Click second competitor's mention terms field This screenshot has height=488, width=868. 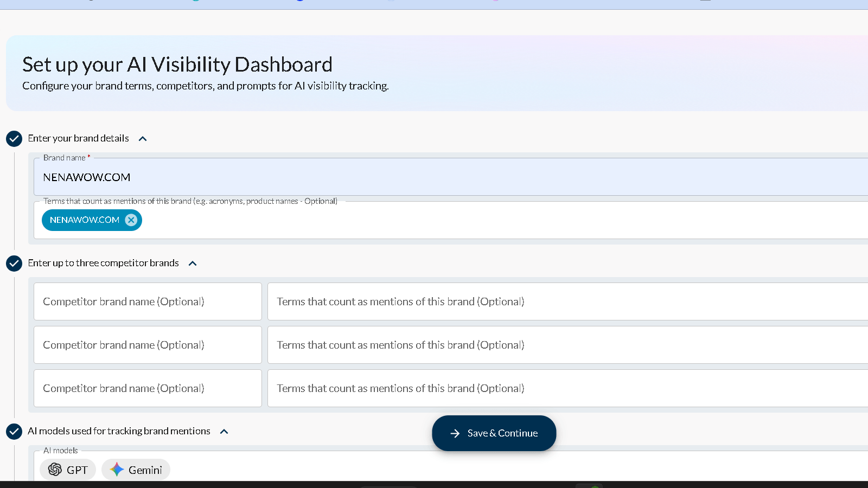568,345
